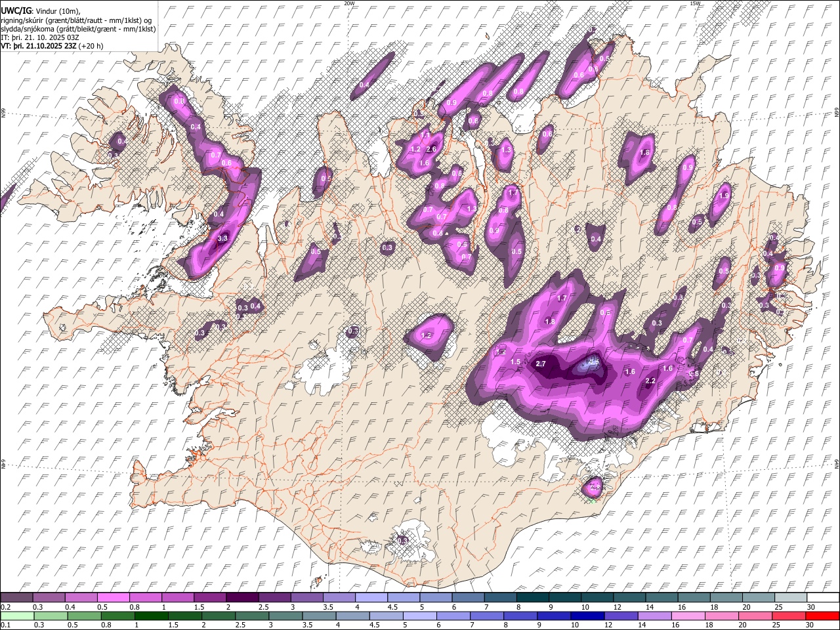
Task: Click the bright red 30 mm legend swatch
Action: (x=822, y=616)
